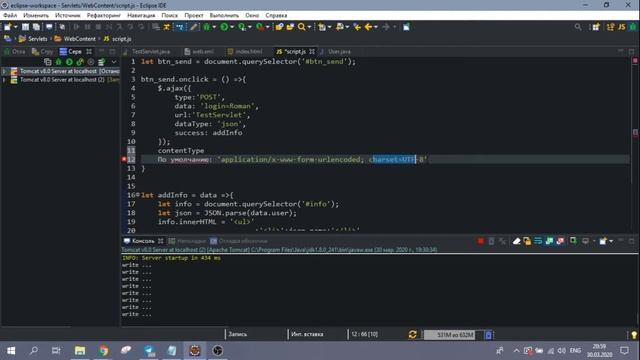Open the Run configurations dropdown arrow

[232, 27]
